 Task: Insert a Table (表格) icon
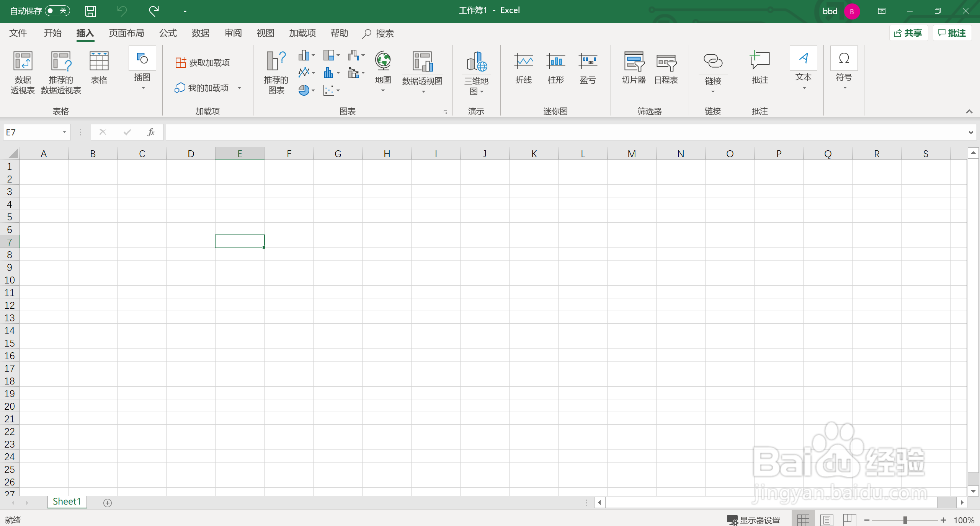99,61
